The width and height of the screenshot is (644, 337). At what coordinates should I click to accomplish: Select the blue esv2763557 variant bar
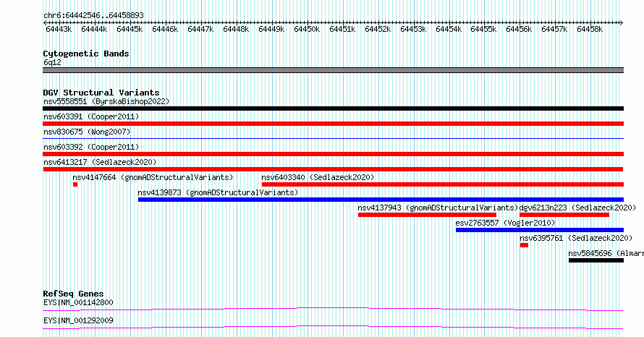click(x=540, y=230)
